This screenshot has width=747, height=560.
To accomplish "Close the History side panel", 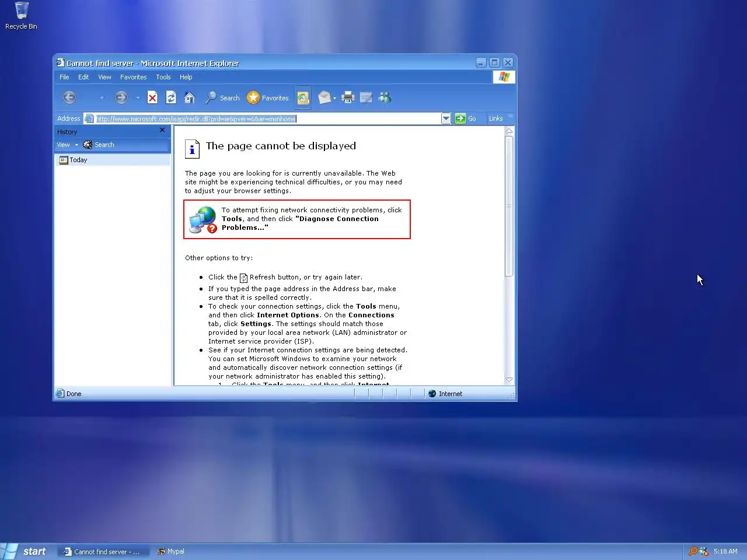I will 162,130.
